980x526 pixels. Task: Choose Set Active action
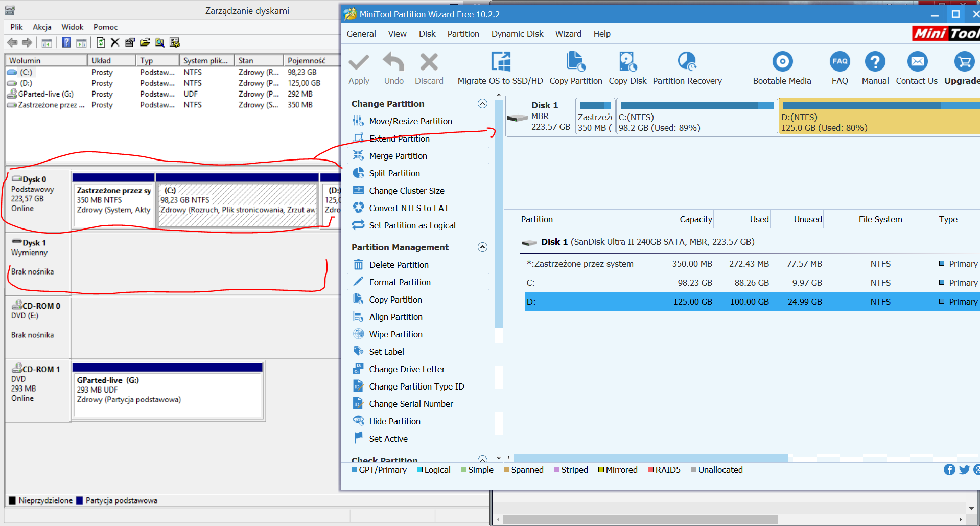[388, 439]
